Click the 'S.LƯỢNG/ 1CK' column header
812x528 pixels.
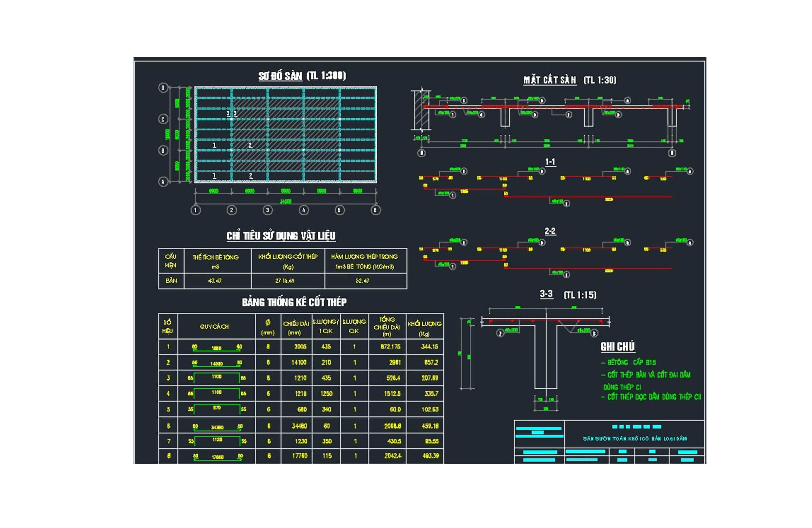[326, 326]
